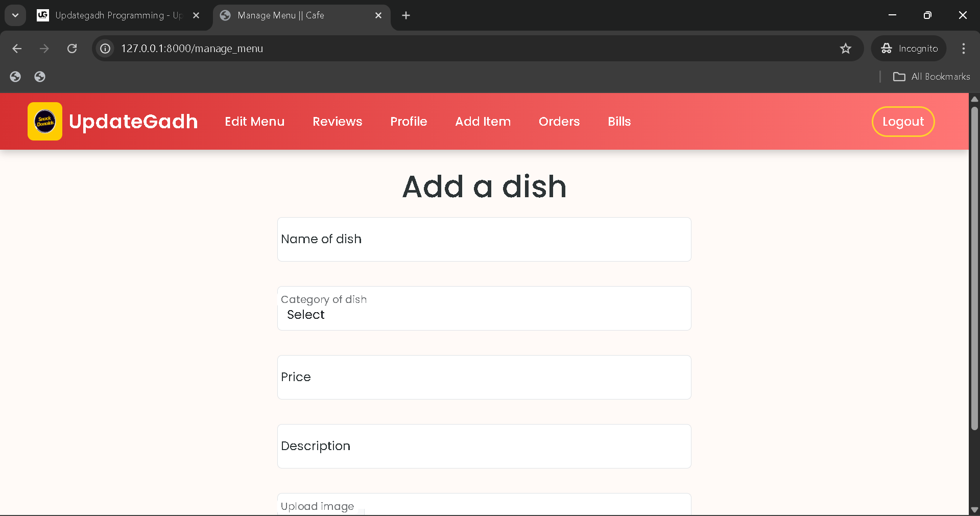Open the Chrome three-dot menu
The width and height of the screenshot is (980, 516).
(963, 49)
